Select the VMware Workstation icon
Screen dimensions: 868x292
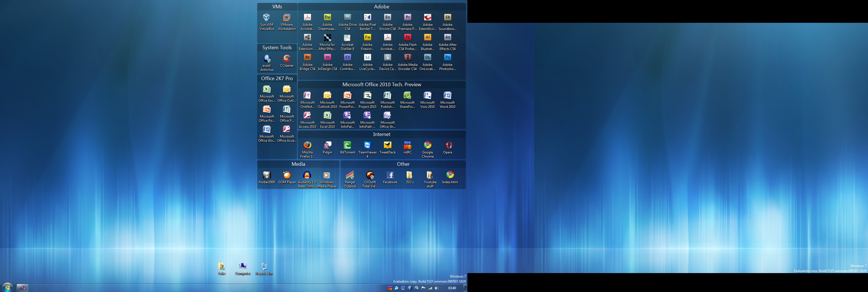287,18
